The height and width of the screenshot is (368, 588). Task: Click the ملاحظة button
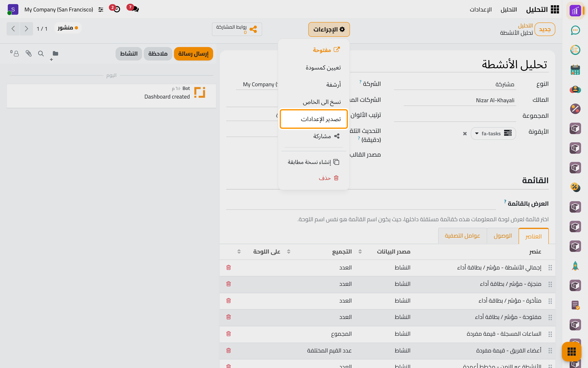[x=158, y=54]
